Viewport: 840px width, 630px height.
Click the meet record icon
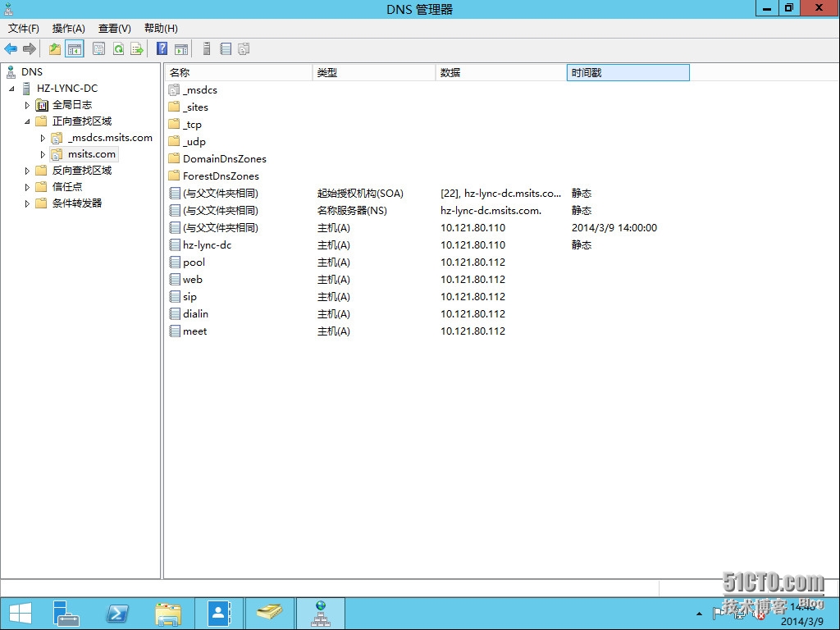click(x=175, y=331)
